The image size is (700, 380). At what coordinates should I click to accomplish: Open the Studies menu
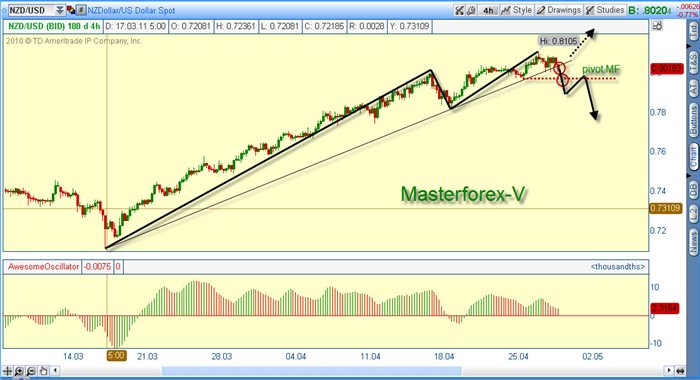tap(605, 10)
